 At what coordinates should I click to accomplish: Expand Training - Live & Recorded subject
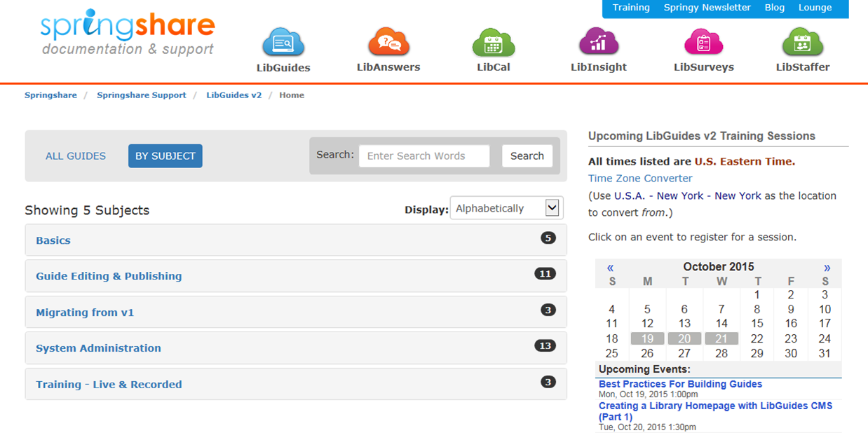[x=296, y=385]
